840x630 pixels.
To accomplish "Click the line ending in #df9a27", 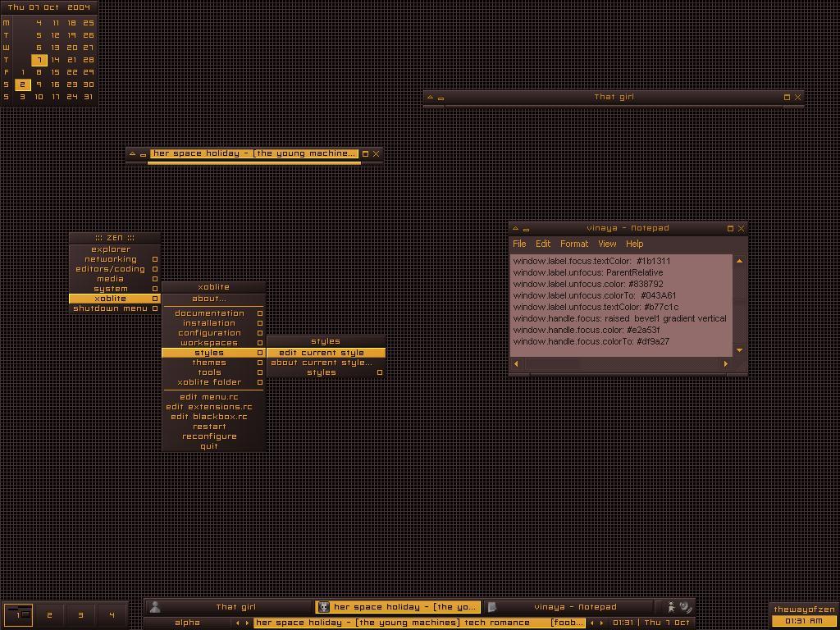I will click(x=591, y=341).
